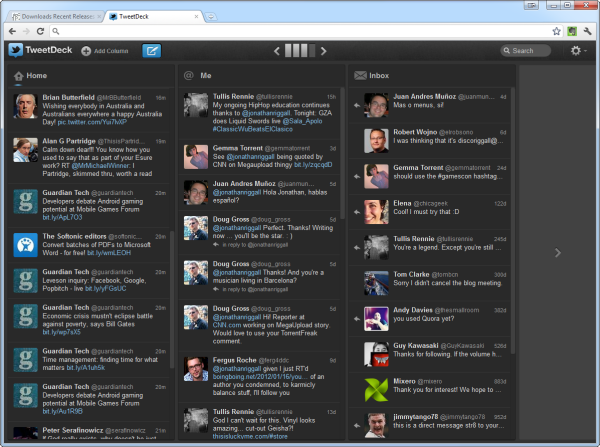
Task: Focus the Search field
Action: pyautogui.click(x=527, y=50)
